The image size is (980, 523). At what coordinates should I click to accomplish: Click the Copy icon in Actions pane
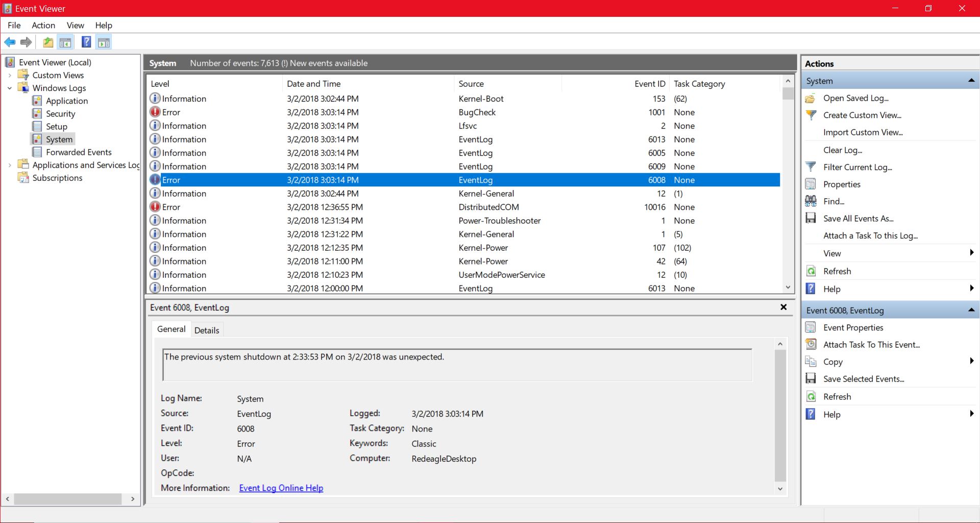(811, 362)
